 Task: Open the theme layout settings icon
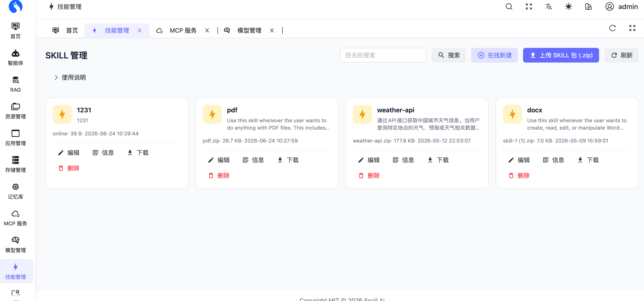588,6
